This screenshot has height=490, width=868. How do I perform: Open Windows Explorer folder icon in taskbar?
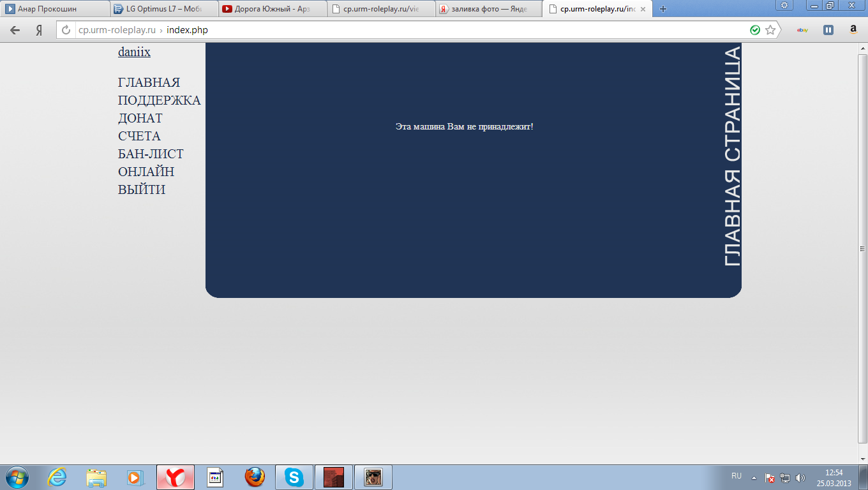tap(96, 477)
